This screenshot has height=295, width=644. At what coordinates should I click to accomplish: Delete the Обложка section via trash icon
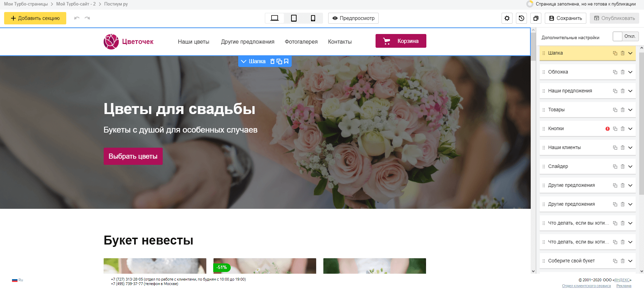[x=623, y=72]
